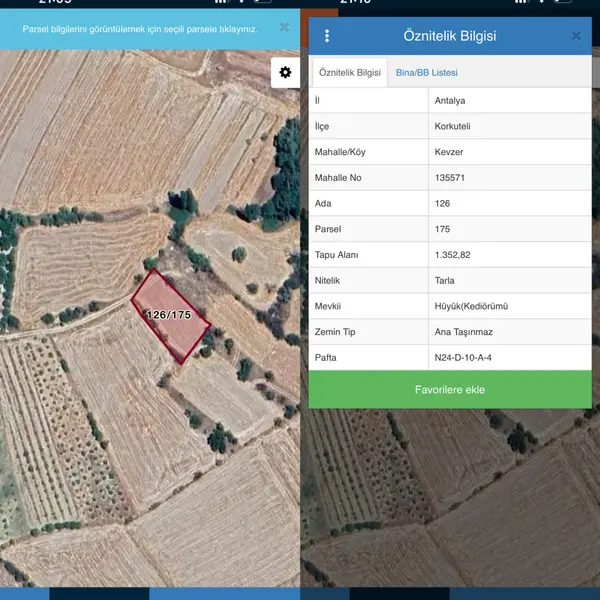600x600 pixels.
Task: Click the Parsel row value 175
Action: (442, 229)
